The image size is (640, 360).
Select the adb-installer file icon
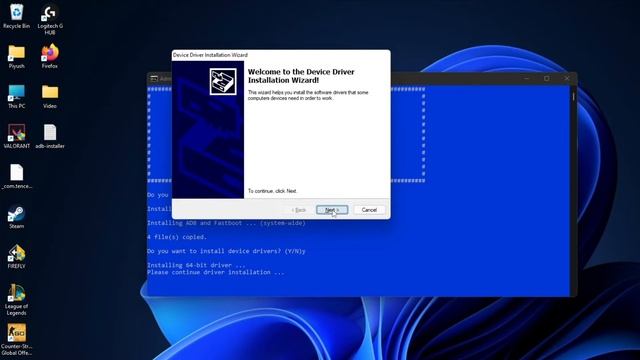pos(50,136)
